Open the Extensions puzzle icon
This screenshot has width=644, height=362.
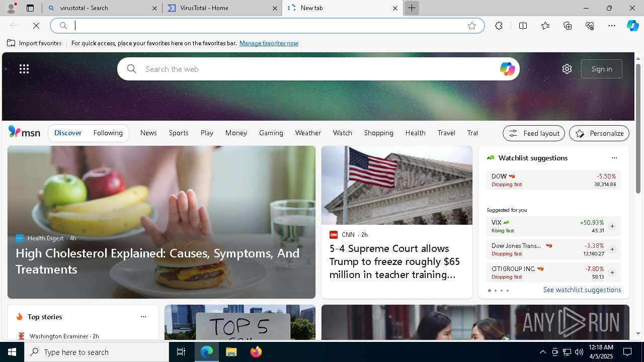(x=499, y=26)
